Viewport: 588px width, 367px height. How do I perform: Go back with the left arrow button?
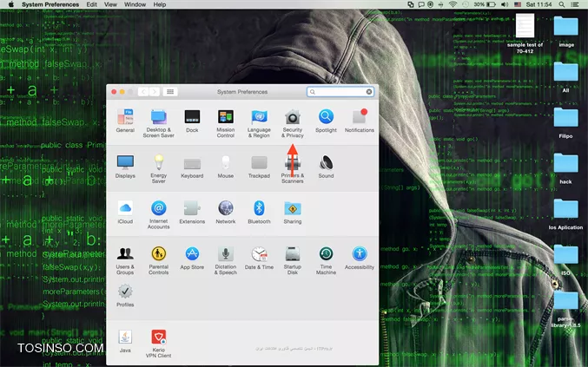coord(143,92)
